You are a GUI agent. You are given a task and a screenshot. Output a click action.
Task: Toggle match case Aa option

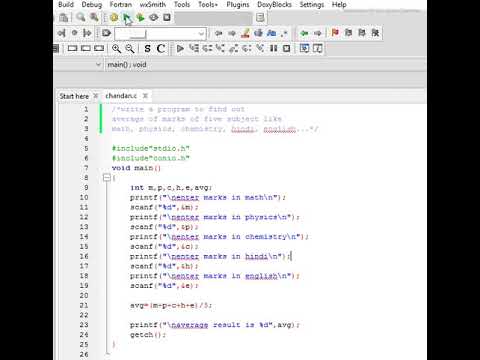(x=272, y=33)
